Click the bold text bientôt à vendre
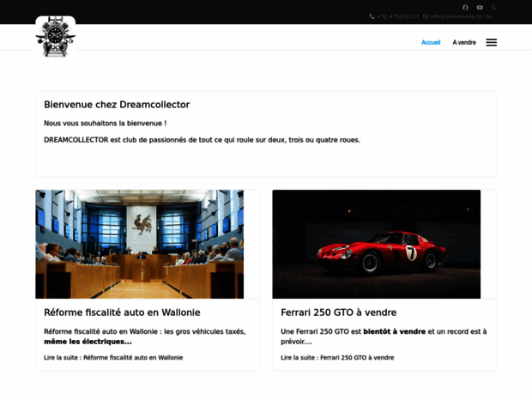Screen dimensions: 532x400 pyautogui.click(x=394, y=331)
